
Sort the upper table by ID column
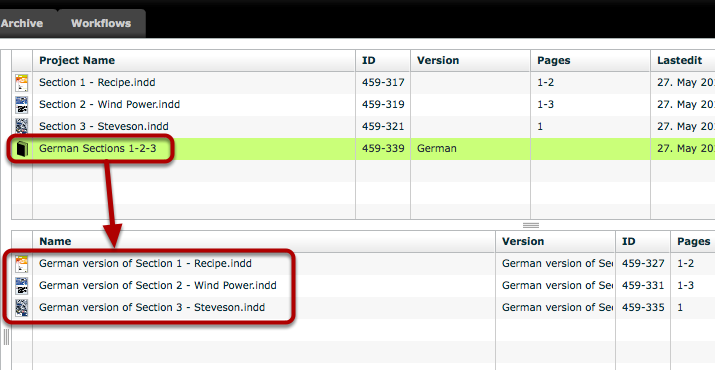click(x=383, y=61)
